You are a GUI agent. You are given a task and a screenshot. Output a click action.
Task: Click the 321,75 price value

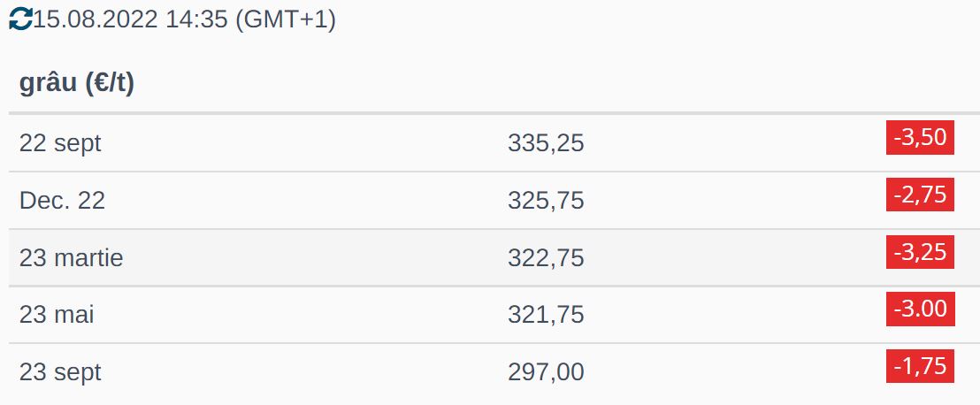[546, 315]
